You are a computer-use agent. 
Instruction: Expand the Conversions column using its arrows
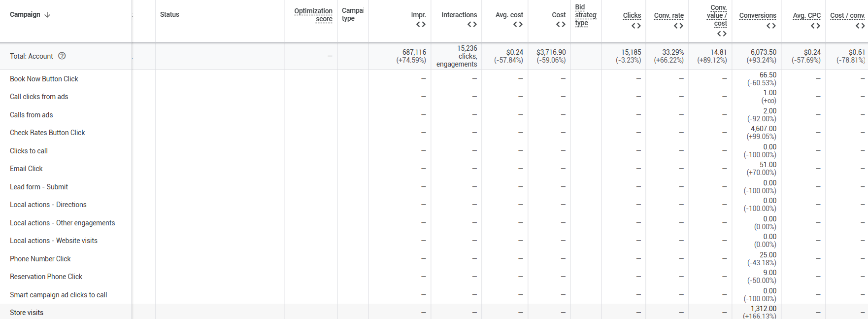[x=771, y=26]
